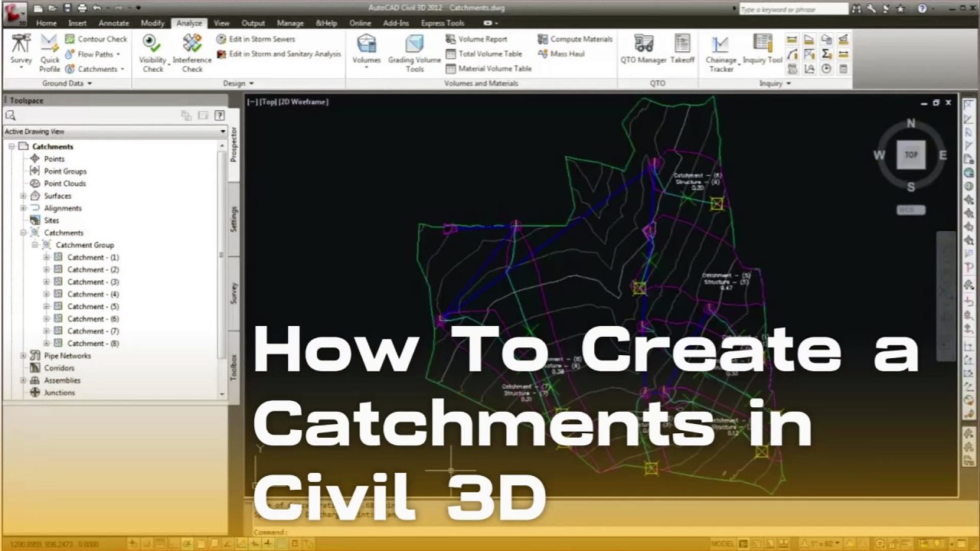Open the Toolbox tab in Toolspace
The image size is (980, 551).
pyautogui.click(x=234, y=367)
